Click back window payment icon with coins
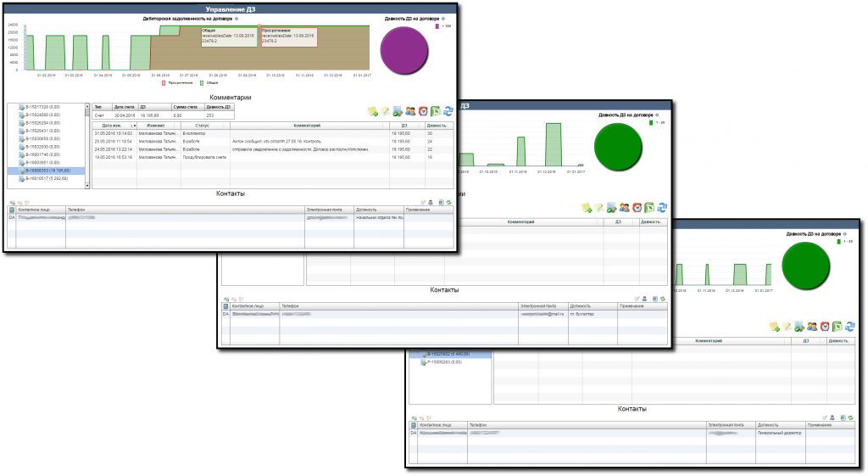868x476 pixels. click(799, 327)
